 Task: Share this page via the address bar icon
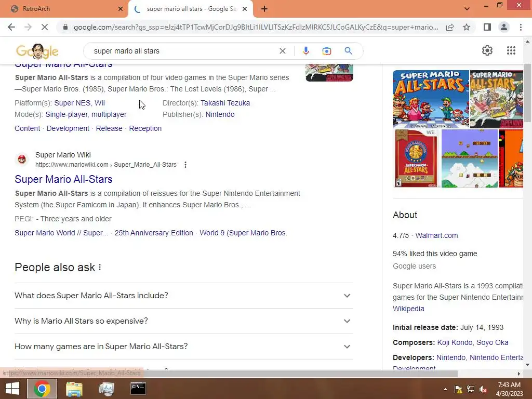coord(450,27)
